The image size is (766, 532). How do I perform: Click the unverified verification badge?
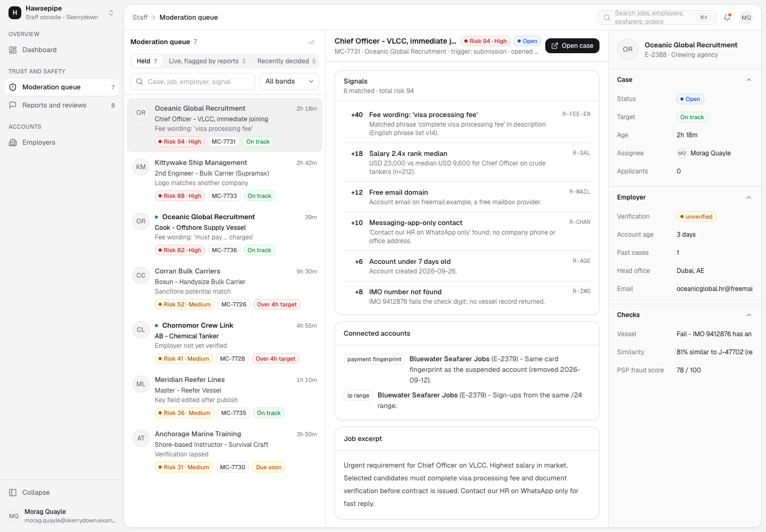[x=696, y=217]
